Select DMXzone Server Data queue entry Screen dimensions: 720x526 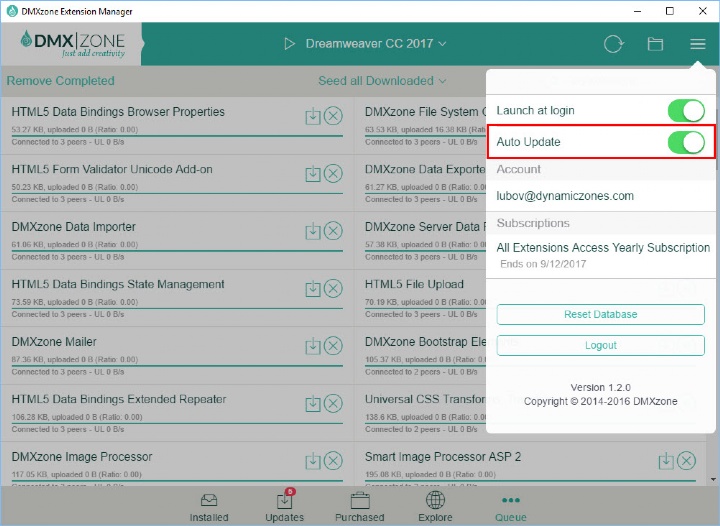click(420, 240)
